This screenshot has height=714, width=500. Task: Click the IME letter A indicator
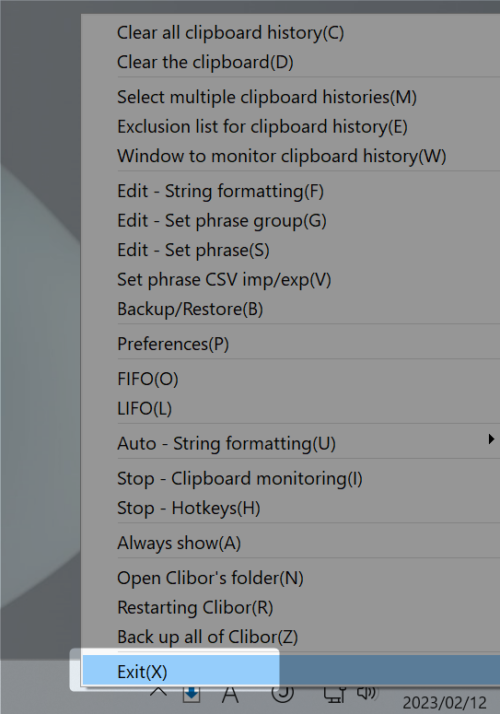(230, 694)
